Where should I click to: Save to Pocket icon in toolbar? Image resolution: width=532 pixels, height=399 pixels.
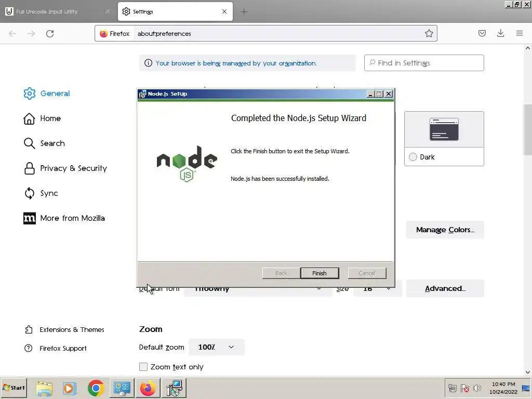coord(482,33)
